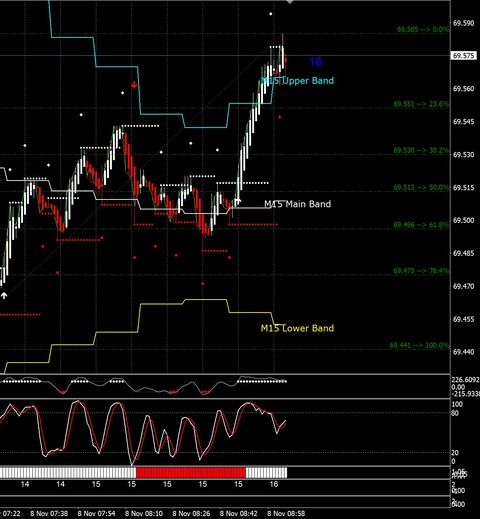Click price scale value 69.560
Screen dimensions: 480x519
(464, 89)
